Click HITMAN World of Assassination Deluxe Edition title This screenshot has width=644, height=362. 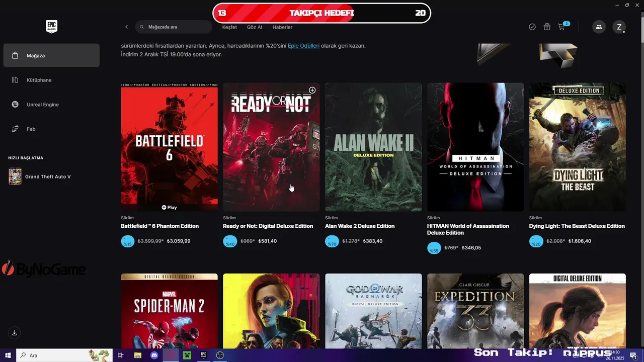pos(468,229)
